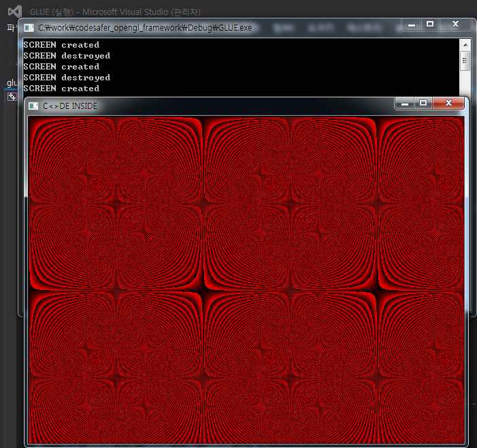Close the GLUE.exe console window
The width and height of the screenshot is (477, 448).
[455, 25]
